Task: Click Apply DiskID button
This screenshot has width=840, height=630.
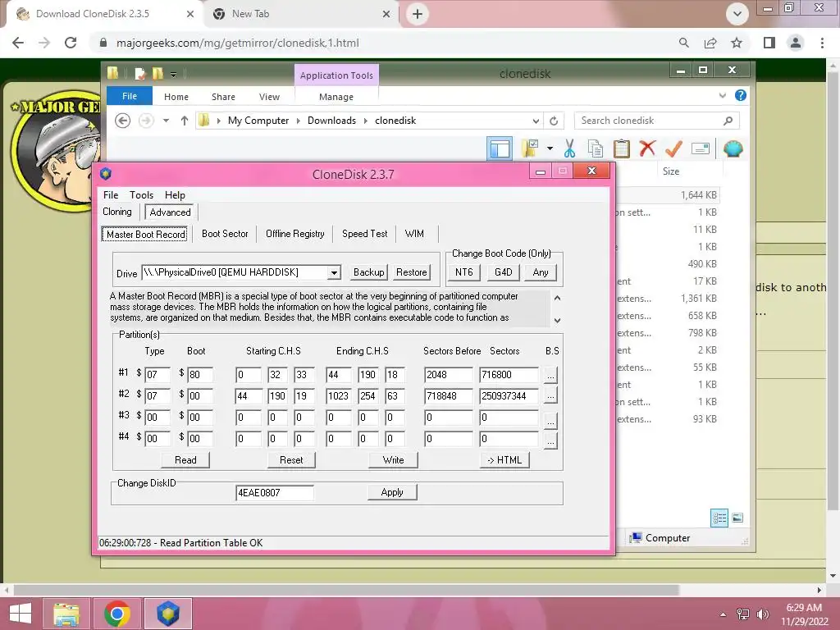Action: click(x=392, y=492)
